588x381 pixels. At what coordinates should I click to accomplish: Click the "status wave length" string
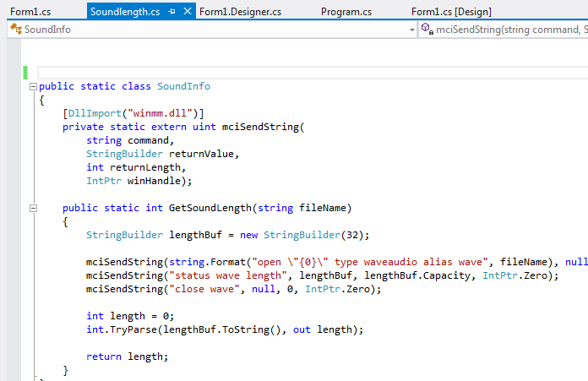[x=228, y=275]
